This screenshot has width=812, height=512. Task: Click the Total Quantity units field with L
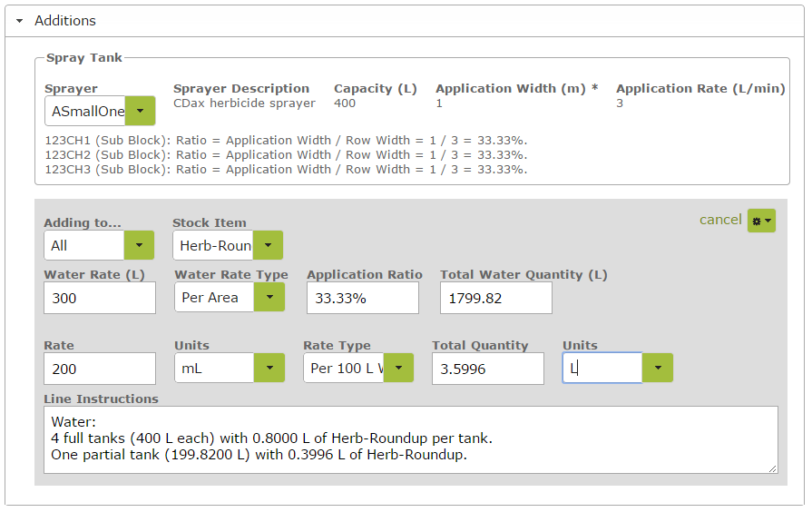(x=602, y=368)
